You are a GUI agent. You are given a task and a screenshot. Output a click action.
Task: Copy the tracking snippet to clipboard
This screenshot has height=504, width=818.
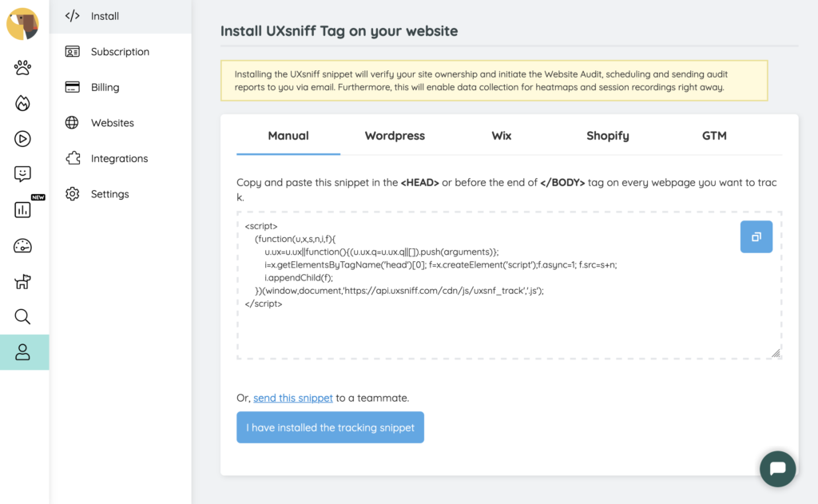pyautogui.click(x=756, y=237)
